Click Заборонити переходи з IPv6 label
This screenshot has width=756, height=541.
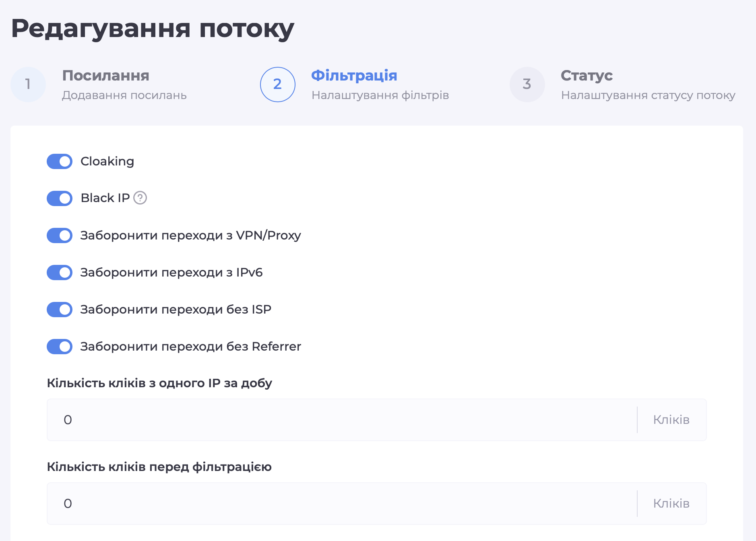(x=171, y=273)
